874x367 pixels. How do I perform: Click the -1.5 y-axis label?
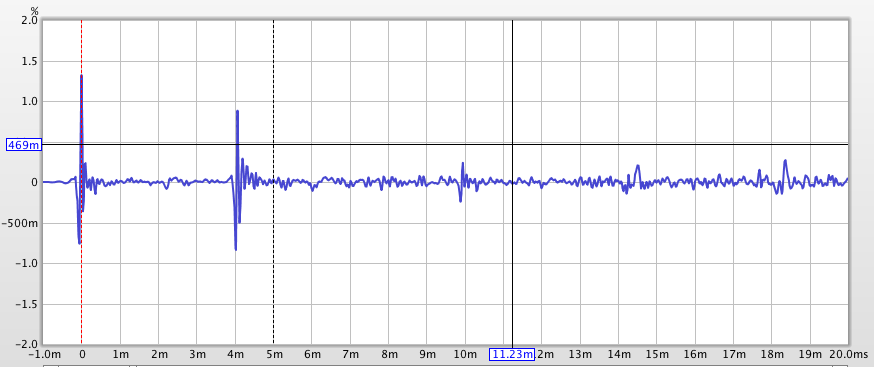pos(28,305)
